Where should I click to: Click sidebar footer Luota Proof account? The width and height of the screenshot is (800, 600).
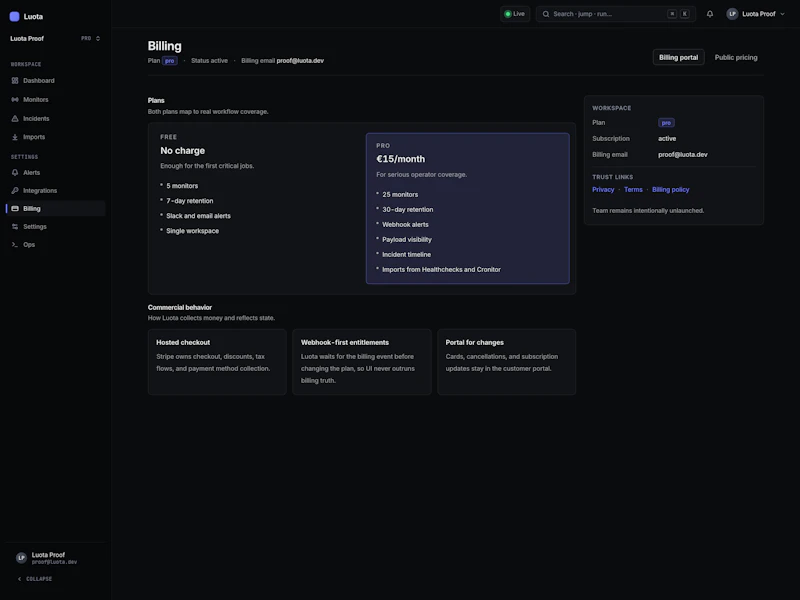[55, 558]
